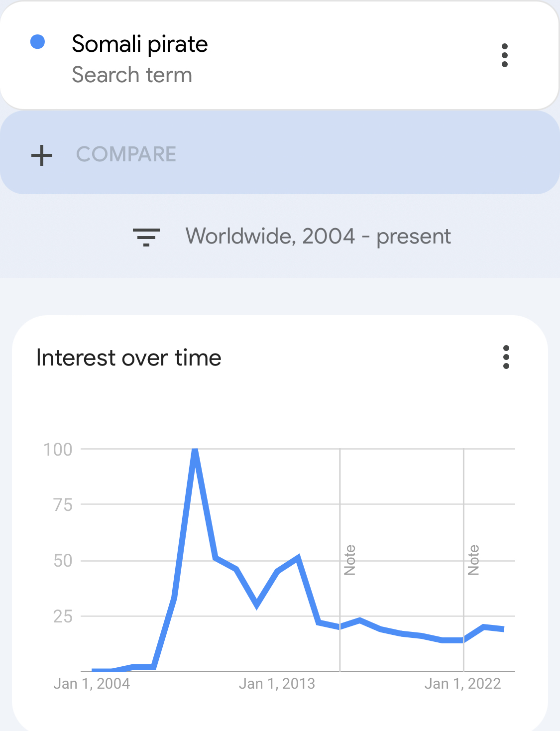Click the chart peak at value 100
The height and width of the screenshot is (731, 560).
tap(195, 451)
